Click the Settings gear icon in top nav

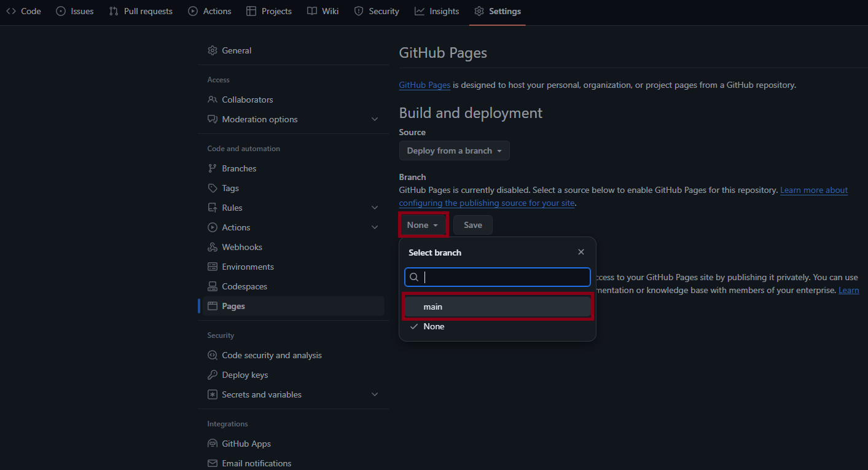(479, 11)
